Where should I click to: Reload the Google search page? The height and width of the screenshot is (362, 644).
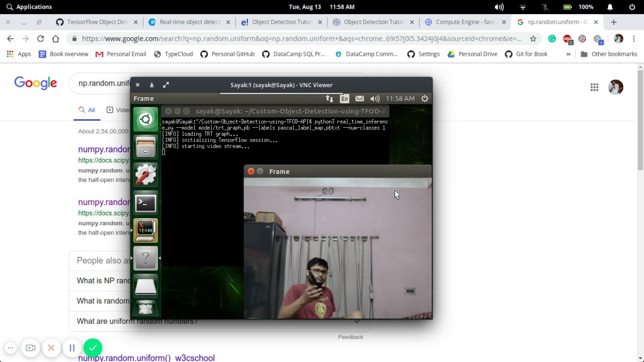point(41,39)
